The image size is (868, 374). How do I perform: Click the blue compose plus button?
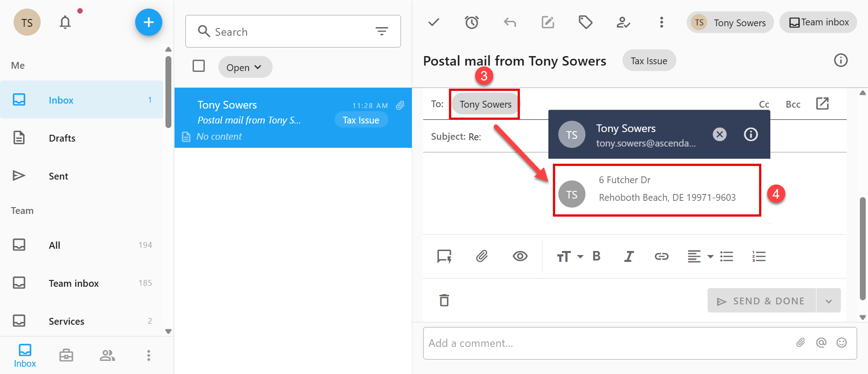coord(148,22)
